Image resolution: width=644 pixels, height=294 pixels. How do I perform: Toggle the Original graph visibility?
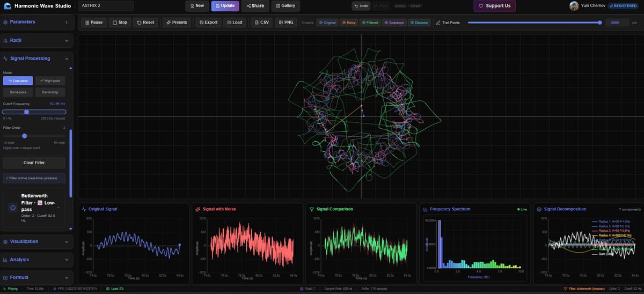click(x=326, y=23)
